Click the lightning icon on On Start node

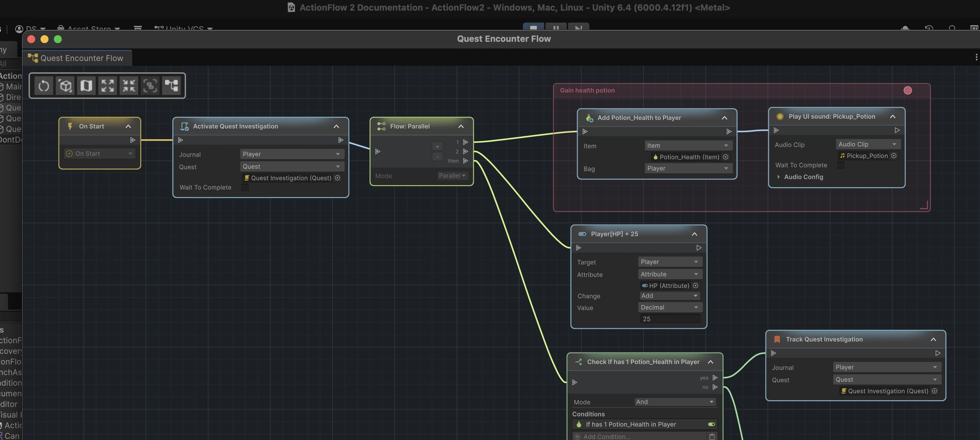coord(70,126)
